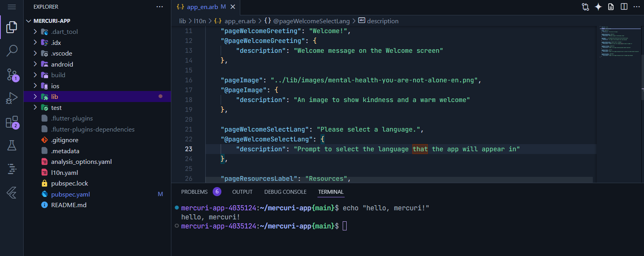The height and width of the screenshot is (256, 644).
Task: Open the Search view in activity bar
Action: (x=12, y=50)
